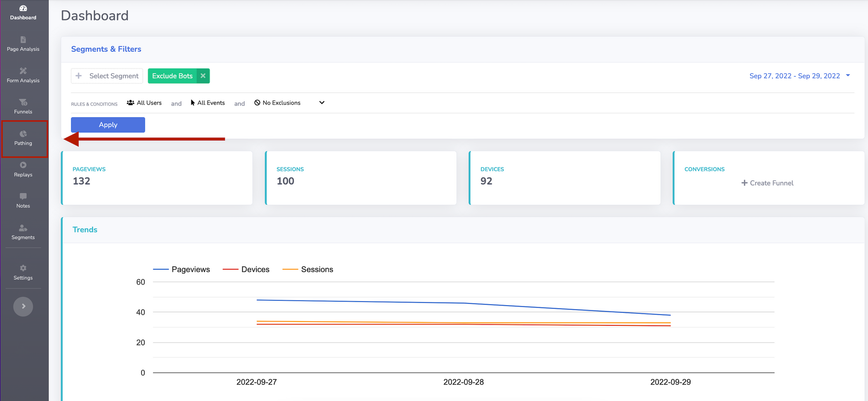Open Page Analysis from the sidebar
Screen dimensions: 868x401
23,44
